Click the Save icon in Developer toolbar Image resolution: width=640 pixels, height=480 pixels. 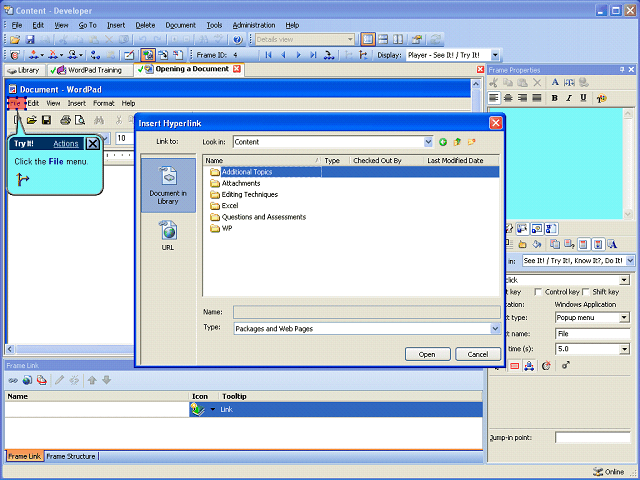pyautogui.click(x=30, y=40)
